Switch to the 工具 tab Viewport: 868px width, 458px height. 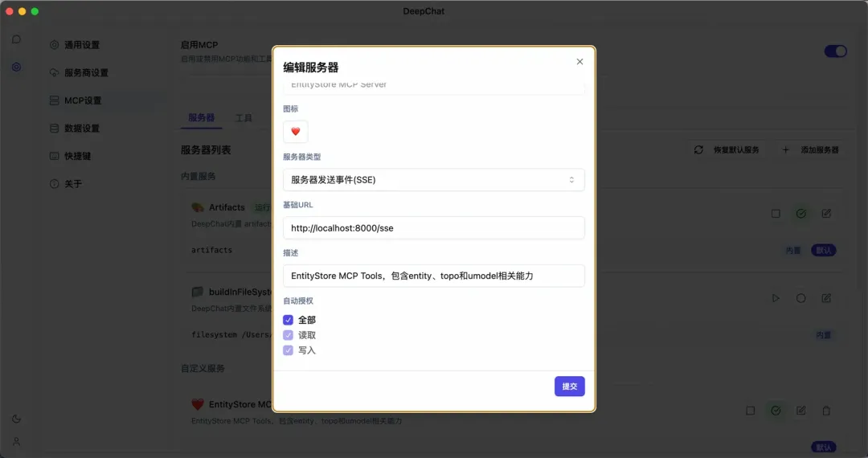244,118
